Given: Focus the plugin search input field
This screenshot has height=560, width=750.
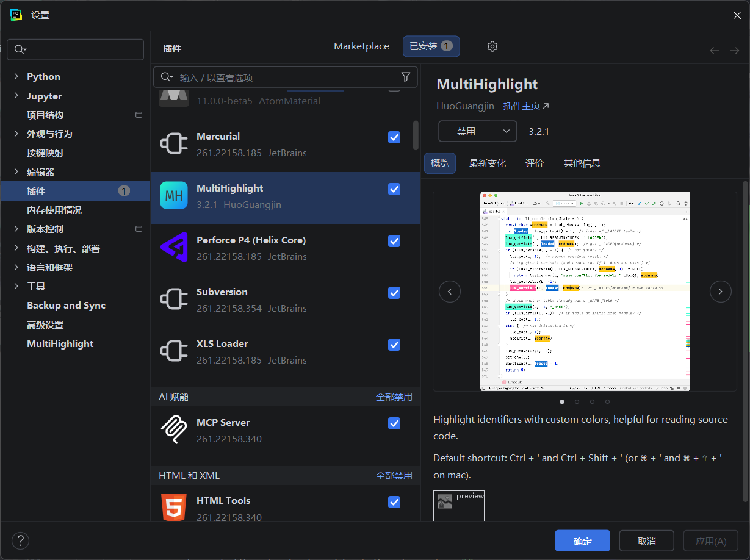Looking at the screenshot, I should click(286, 77).
